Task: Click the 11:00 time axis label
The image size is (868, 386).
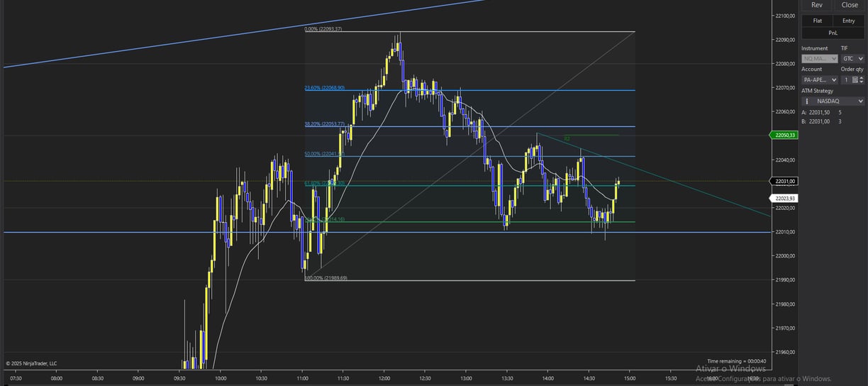Action: pos(302,378)
